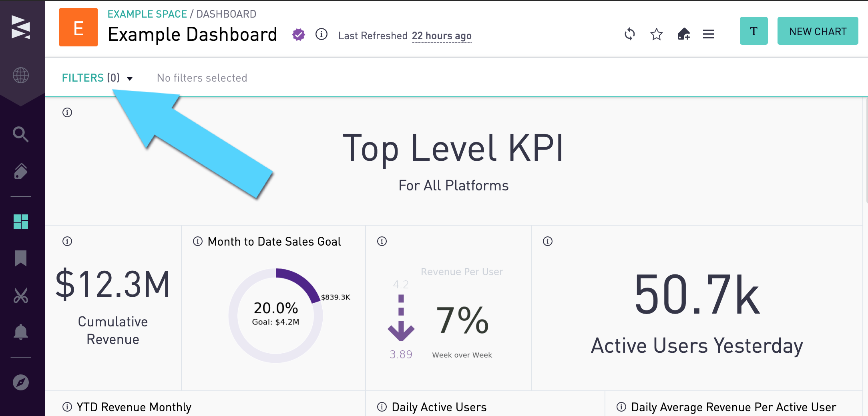Favorite the dashboard with the star icon

pos(657,34)
